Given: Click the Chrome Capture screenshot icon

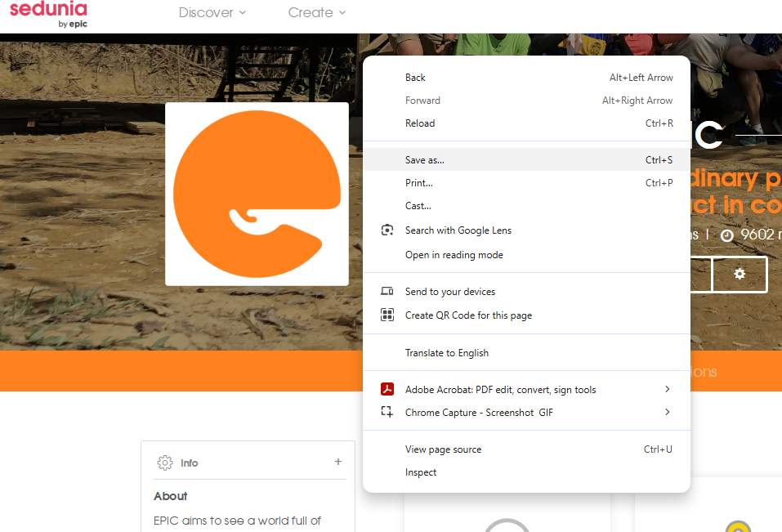Looking at the screenshot, I should click(x=387, y=413).
